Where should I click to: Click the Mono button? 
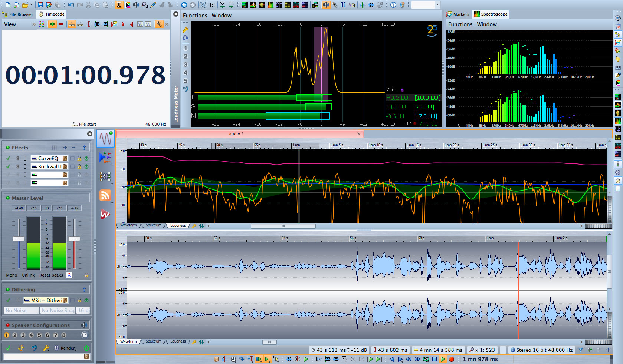(x=12, y=275)
